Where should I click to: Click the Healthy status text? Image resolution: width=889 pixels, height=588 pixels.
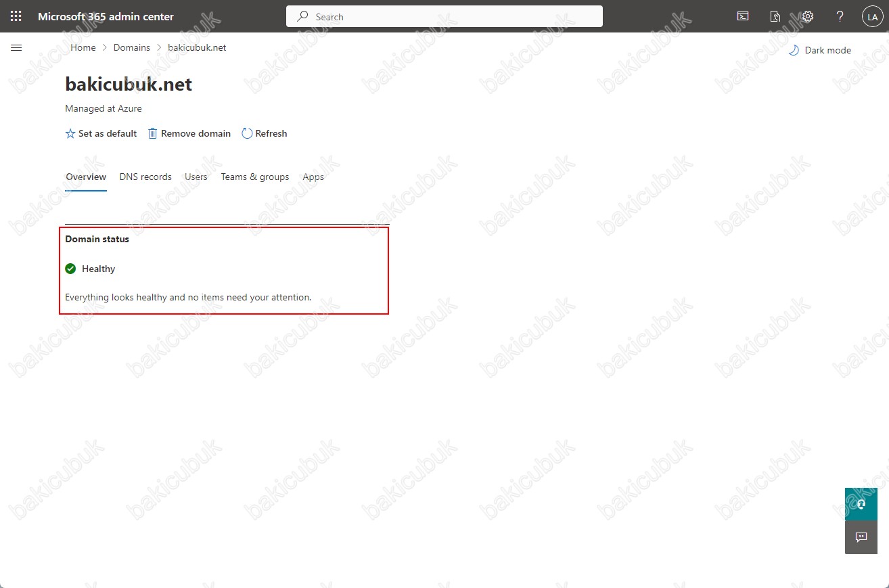(99, 269)
